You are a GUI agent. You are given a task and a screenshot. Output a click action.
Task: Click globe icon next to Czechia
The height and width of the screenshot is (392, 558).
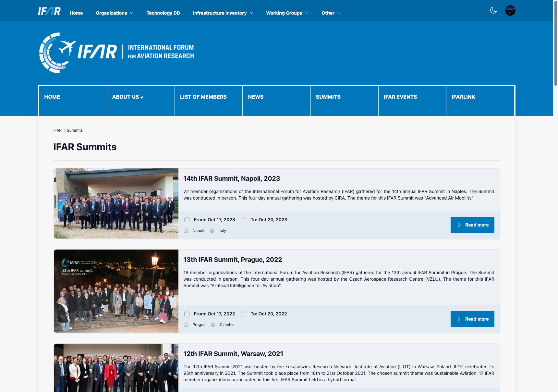[x=213, y=325]
